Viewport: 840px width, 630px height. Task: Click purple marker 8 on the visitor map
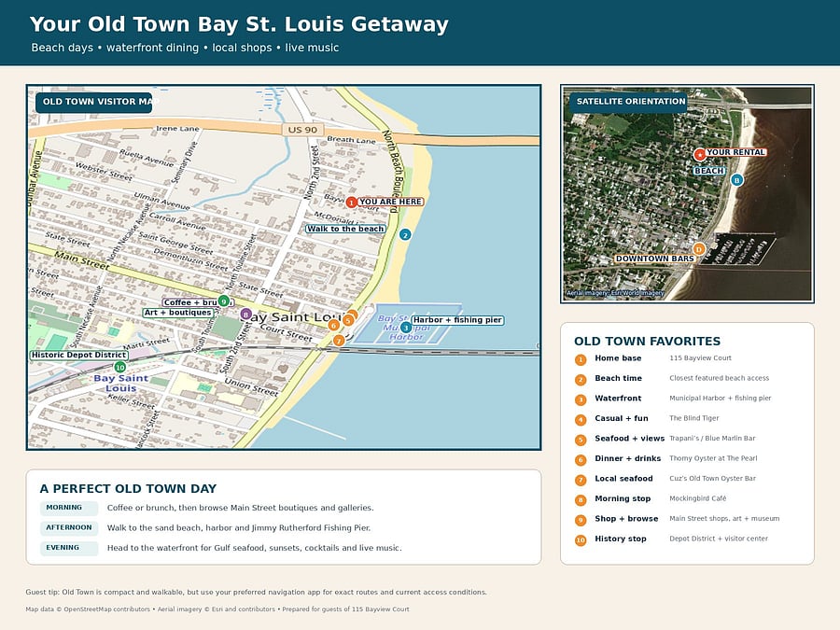[x=245, y=314]
